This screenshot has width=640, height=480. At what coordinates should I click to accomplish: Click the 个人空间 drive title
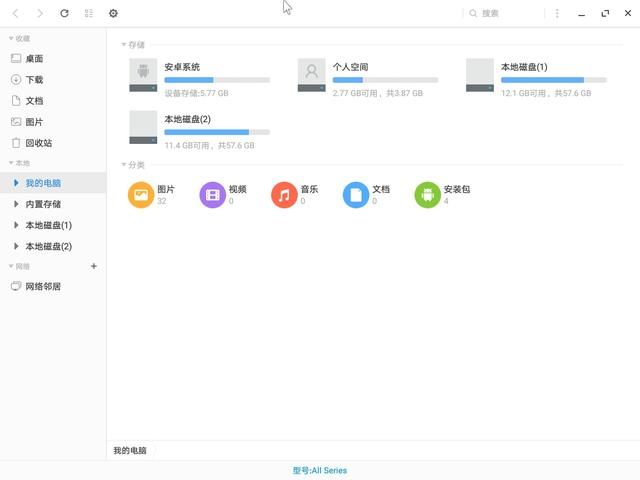(x=350, y=67)
